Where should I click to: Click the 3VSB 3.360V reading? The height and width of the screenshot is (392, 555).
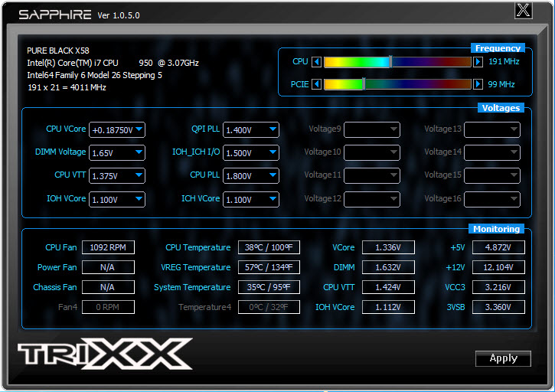[x=498, y=307]
